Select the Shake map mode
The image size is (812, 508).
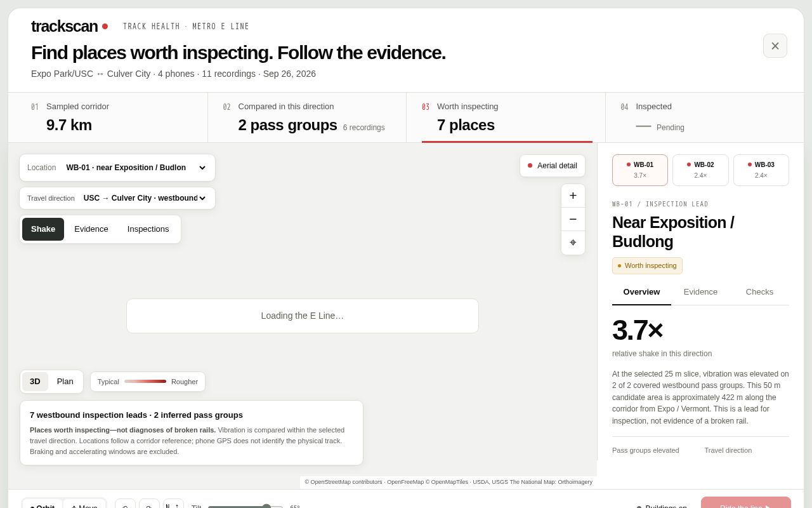[x=43, y=229]
